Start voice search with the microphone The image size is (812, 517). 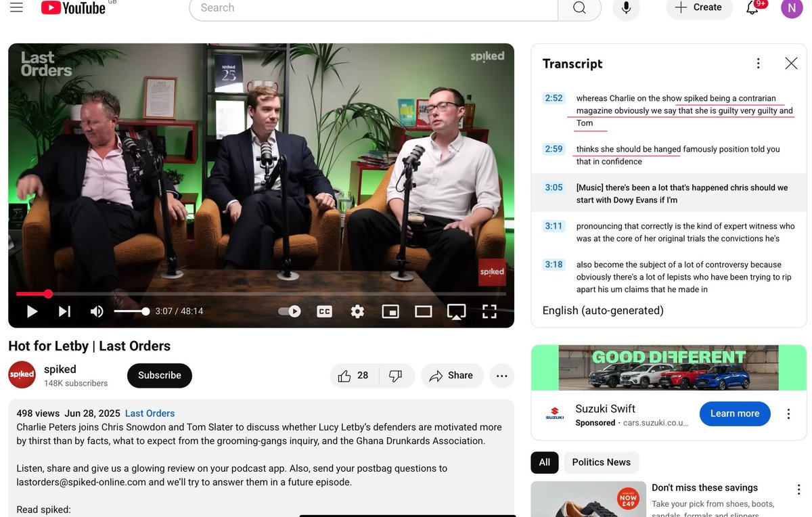[x=627, y=8]
